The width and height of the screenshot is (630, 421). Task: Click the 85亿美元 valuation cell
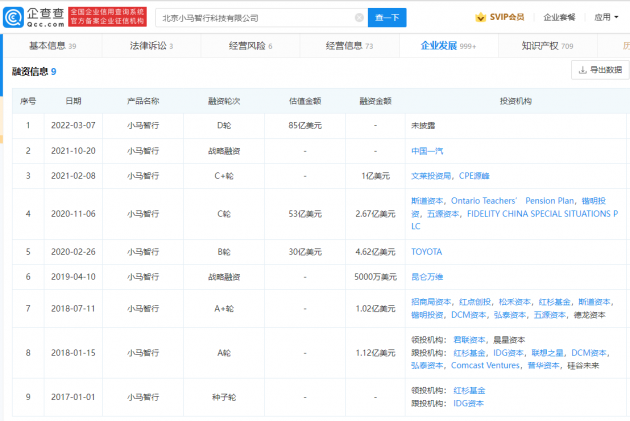click(305, 125)
